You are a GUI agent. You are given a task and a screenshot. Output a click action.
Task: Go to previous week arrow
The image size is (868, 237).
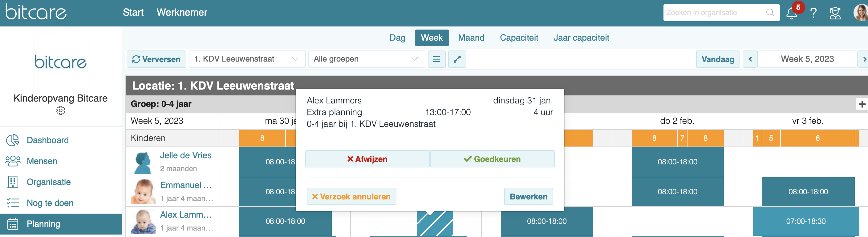pos(750,59)
